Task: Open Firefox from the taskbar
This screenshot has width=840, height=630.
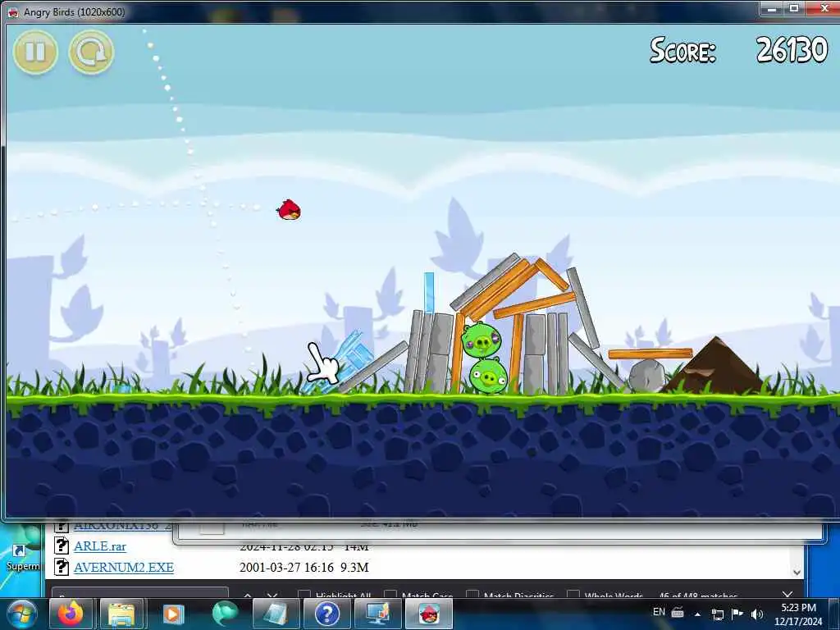Action: tap(71, 614)
